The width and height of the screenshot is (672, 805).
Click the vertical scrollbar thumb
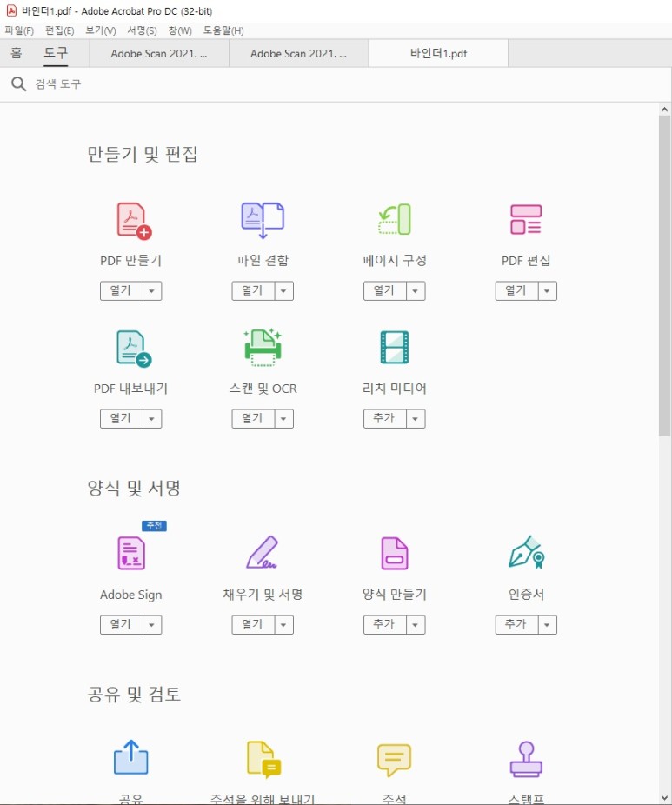coord(664,276)
